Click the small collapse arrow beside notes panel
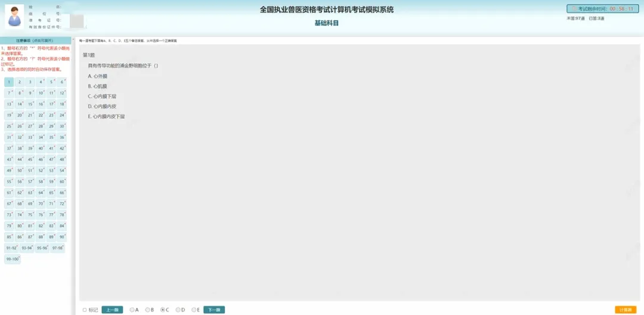Image resolution: width=644 pixels, height=315 pixels. click(73, 40)
